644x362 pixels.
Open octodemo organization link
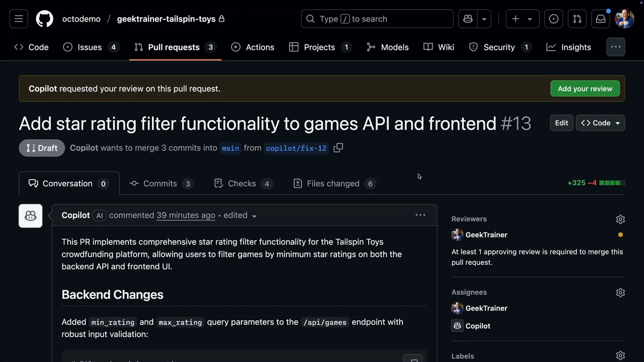tap(81, 19)
